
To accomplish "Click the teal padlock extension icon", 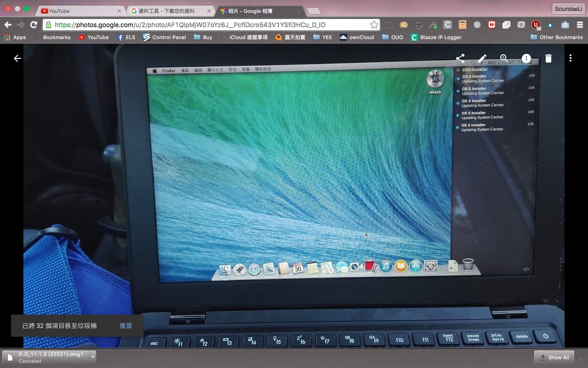I will [x=550, y=25].
